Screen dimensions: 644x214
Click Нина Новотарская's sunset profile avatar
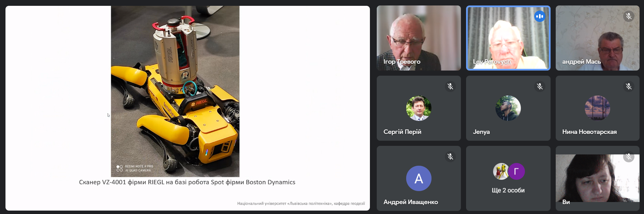pos(597,108)
